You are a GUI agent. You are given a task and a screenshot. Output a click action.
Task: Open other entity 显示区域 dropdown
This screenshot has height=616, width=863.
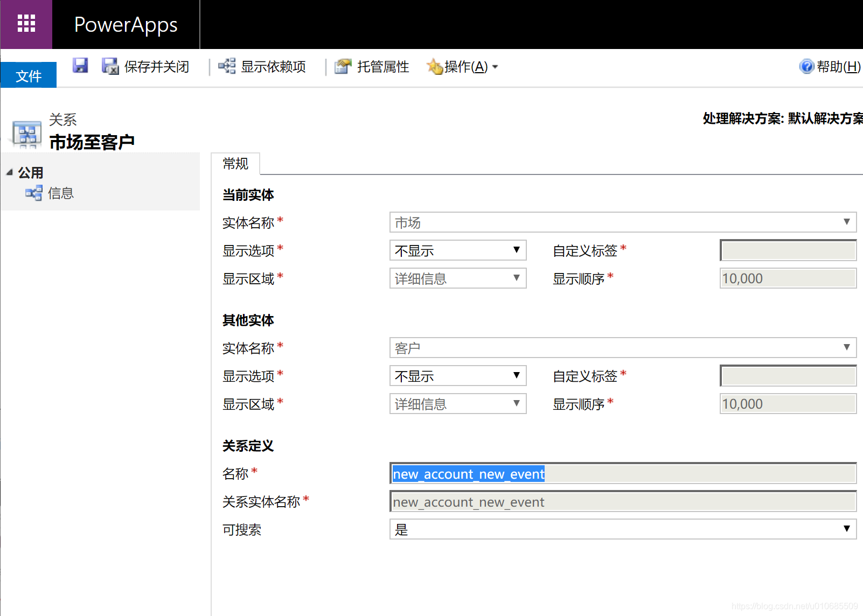pos(458,404)
